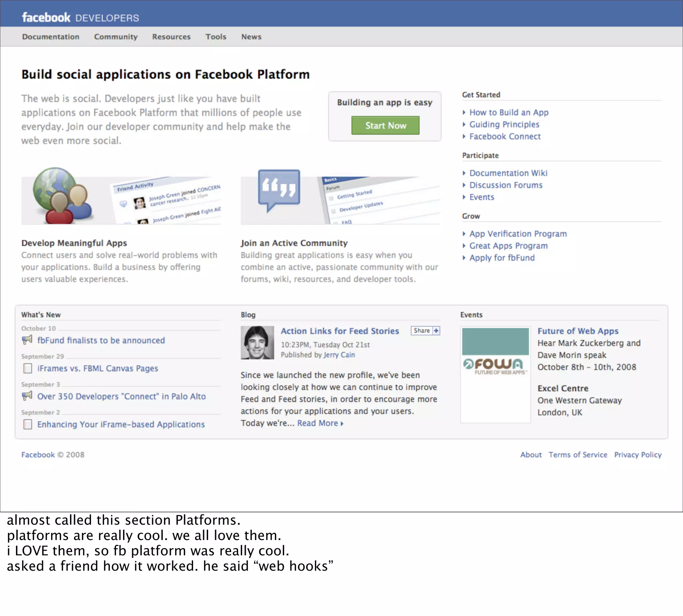Viewport: 683px width, 616px height.
Task: Click megaphone icon beside fbFund finalists
Action: point(27,340)
